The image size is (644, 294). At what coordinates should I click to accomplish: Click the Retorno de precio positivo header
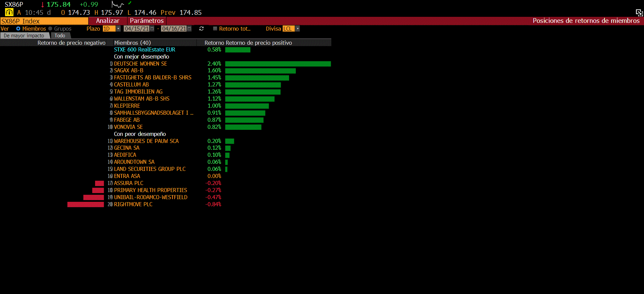[259, 43]
